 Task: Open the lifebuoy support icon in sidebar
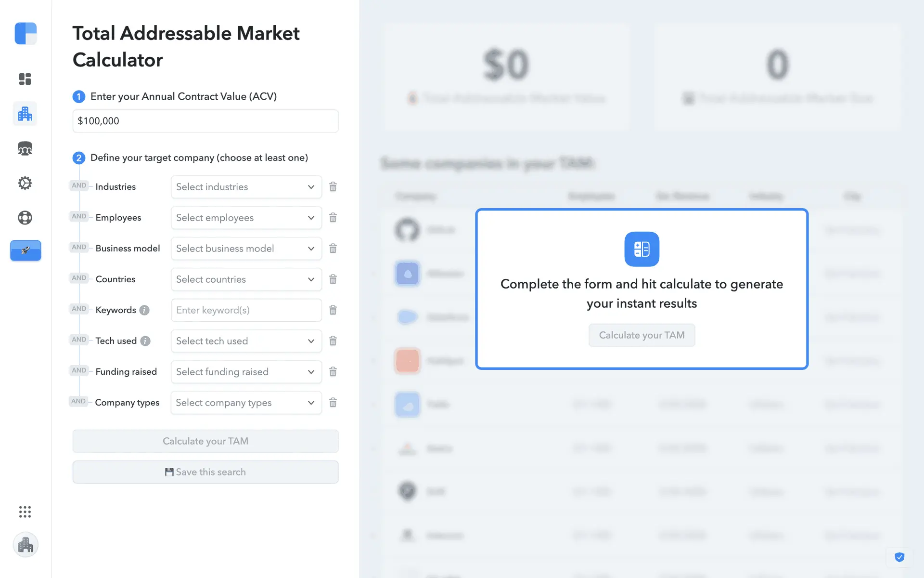25,218
